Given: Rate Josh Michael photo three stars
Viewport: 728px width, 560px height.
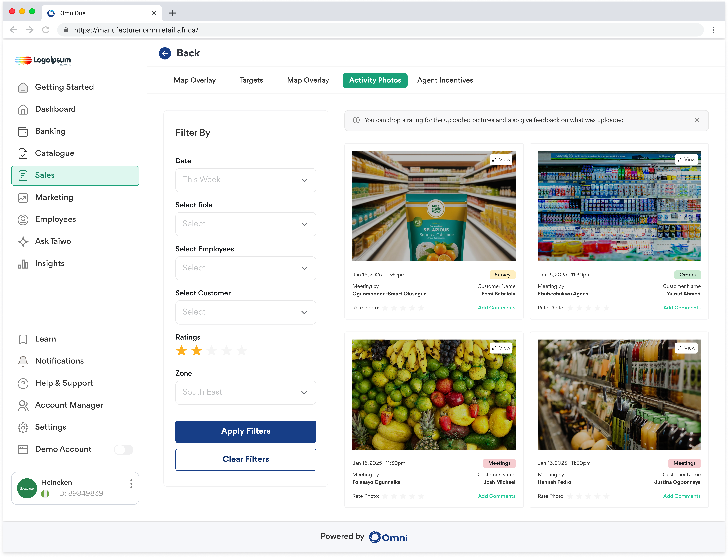Looking at the screenshot, I should point(403,496).
